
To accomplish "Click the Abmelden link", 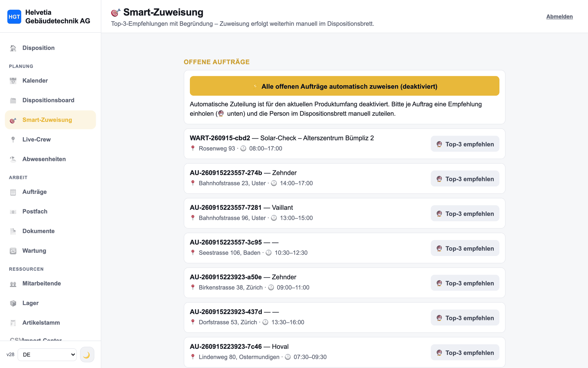I will pyautogui.click(x=559, y=16).
